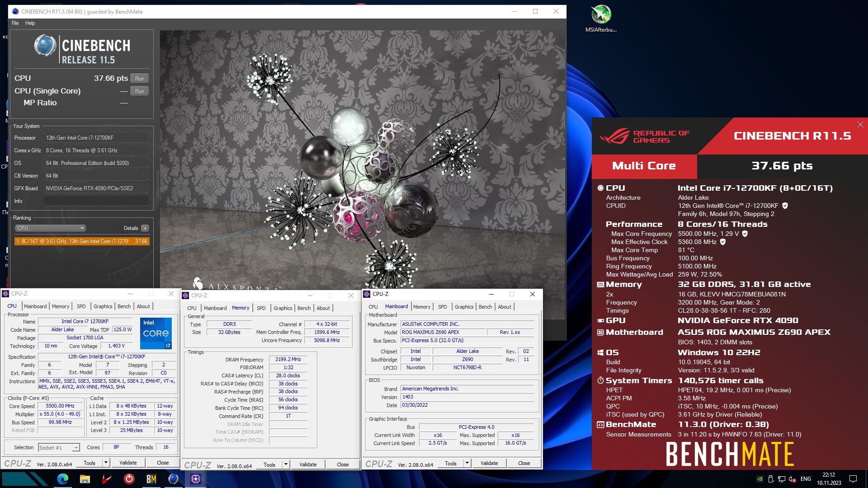Click the Intel Core i7 logo badge
Viewport: 868px width, 488px height.
[156, 333]
